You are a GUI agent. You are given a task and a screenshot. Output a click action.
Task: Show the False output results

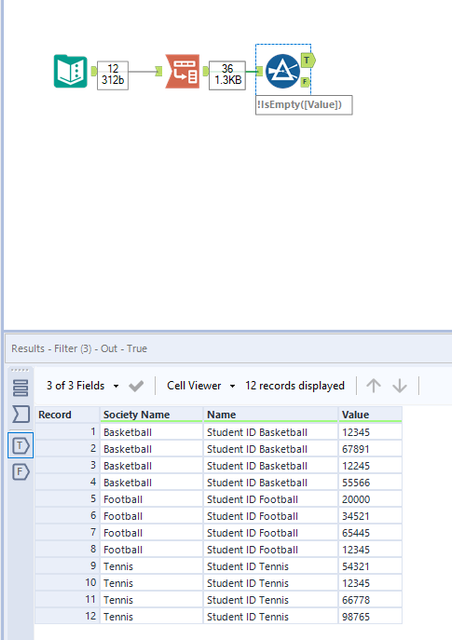20,472
